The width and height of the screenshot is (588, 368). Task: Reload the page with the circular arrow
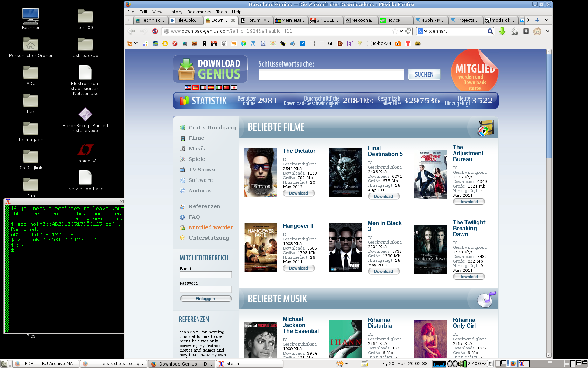[408, 31]
